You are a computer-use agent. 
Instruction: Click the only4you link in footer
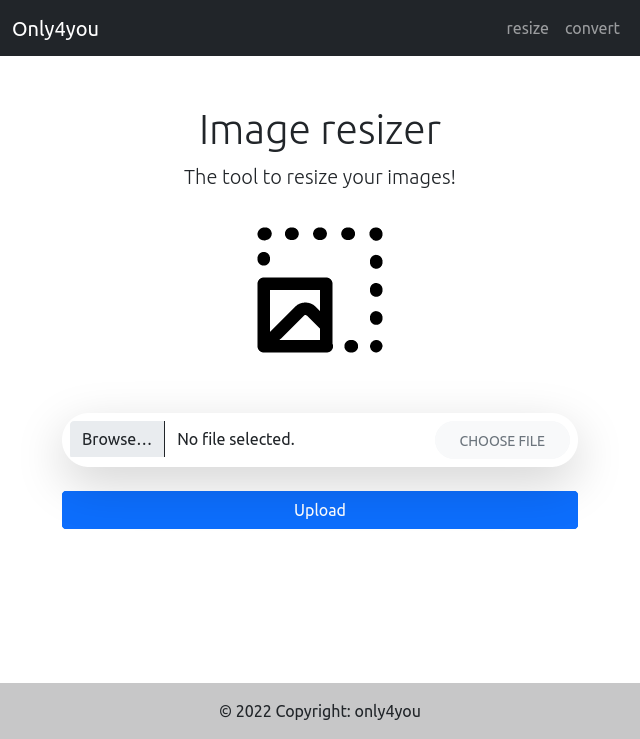(x=388, y=712)
